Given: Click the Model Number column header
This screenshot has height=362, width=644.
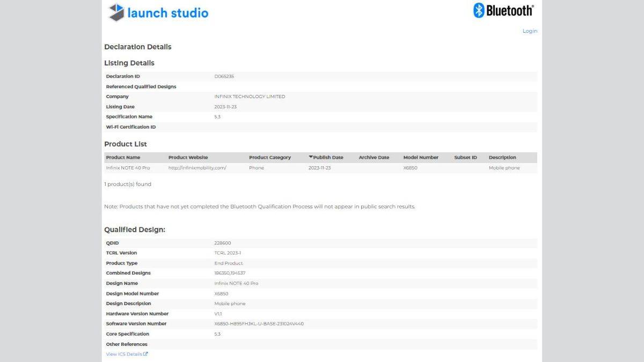Looking at the screenshot, I should coord(421,158).
